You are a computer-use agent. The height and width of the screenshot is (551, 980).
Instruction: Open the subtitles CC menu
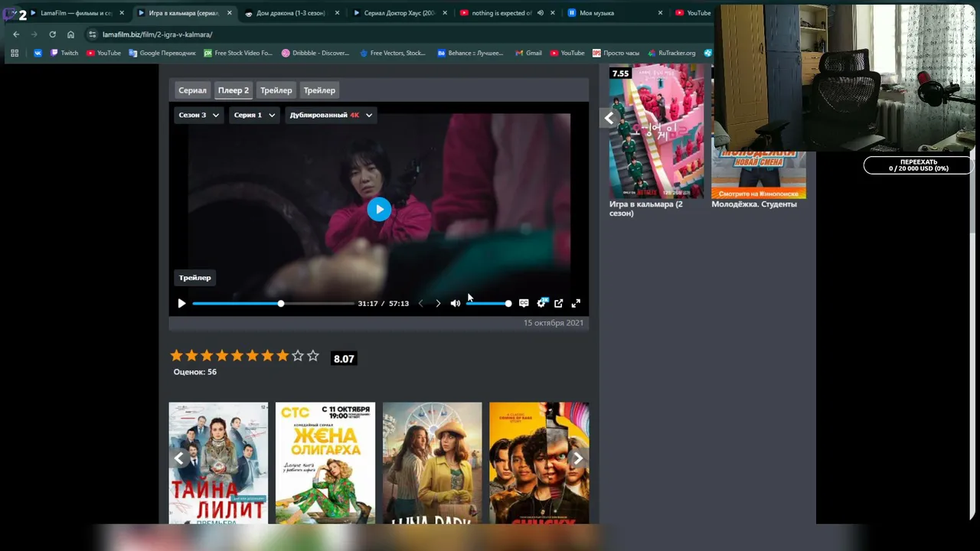click(x=524, y=303)
